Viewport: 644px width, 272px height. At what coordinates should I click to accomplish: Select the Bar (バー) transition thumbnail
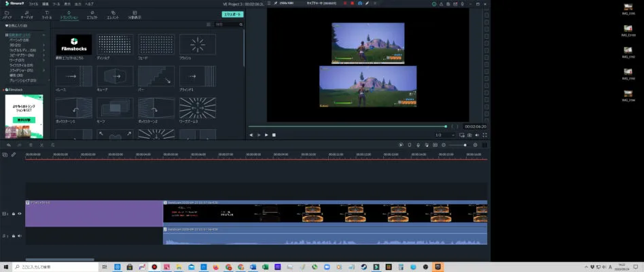tap(156, 76)
